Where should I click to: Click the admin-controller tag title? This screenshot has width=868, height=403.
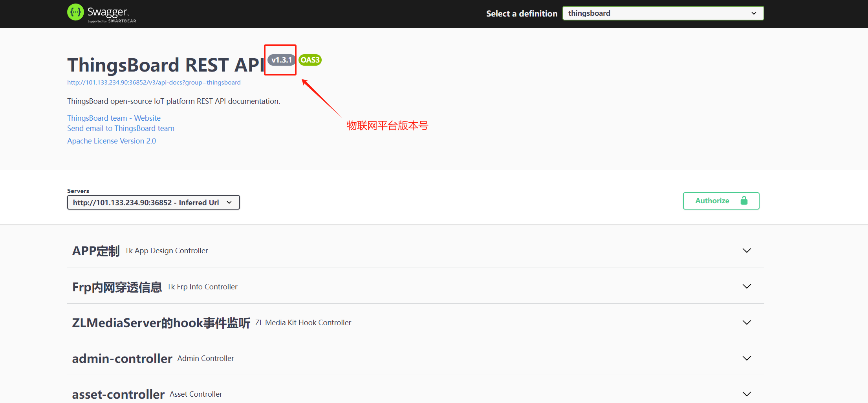point(122,359)
